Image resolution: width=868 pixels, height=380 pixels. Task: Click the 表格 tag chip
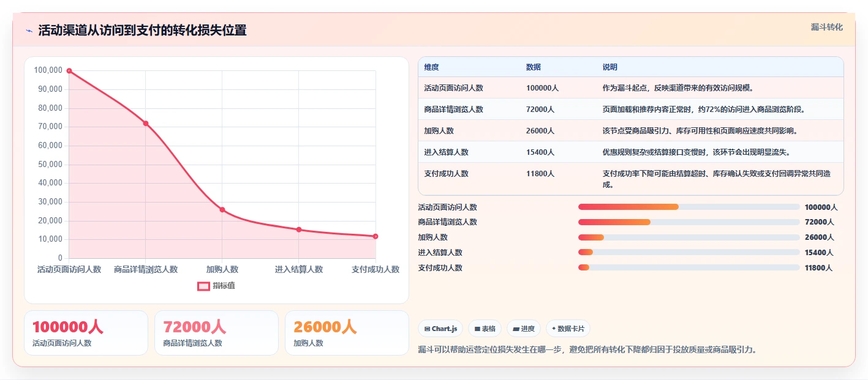485,329
